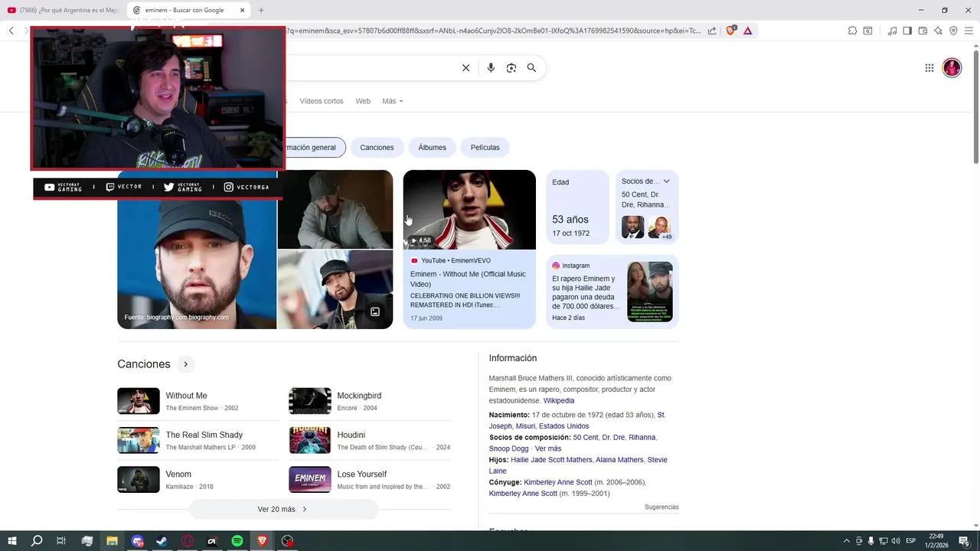Viewport: 980px width, 551px height.
Task: Clear the Google search box with X
Action: 465,68
